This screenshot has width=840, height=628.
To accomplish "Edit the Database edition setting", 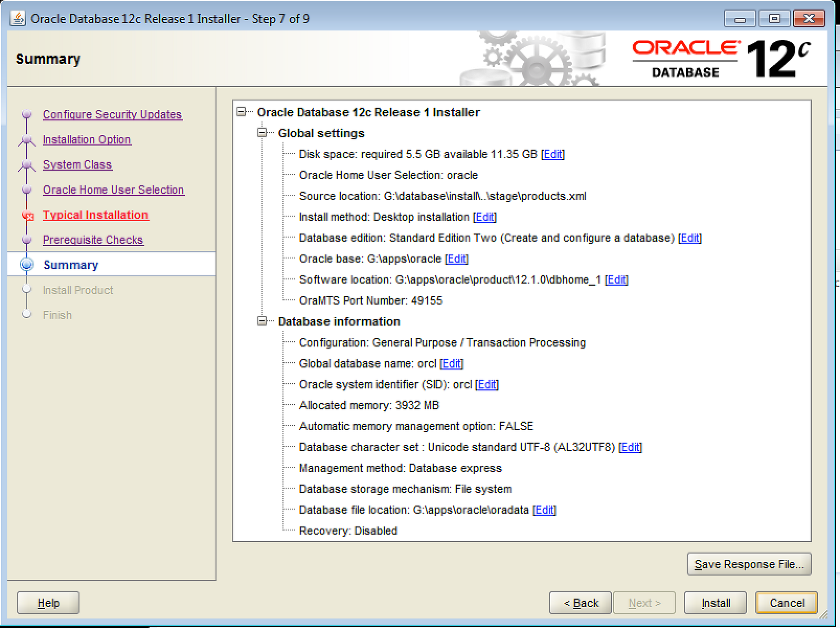I will 690,238.
